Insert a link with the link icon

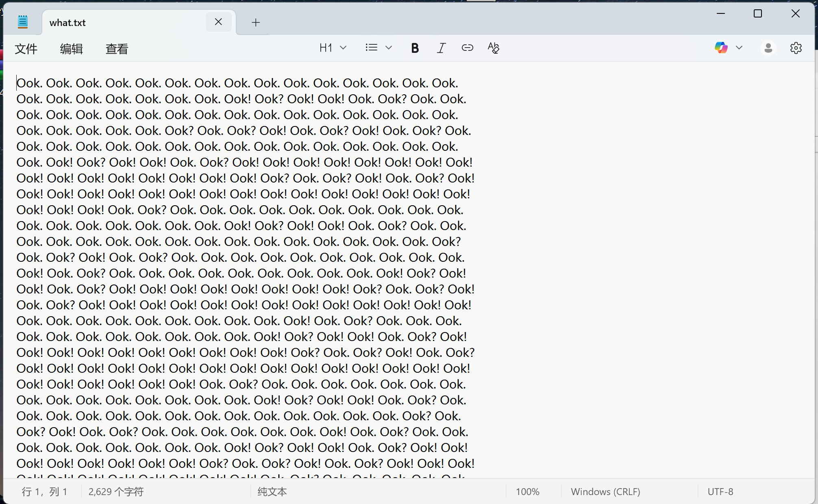coord(467,48)
